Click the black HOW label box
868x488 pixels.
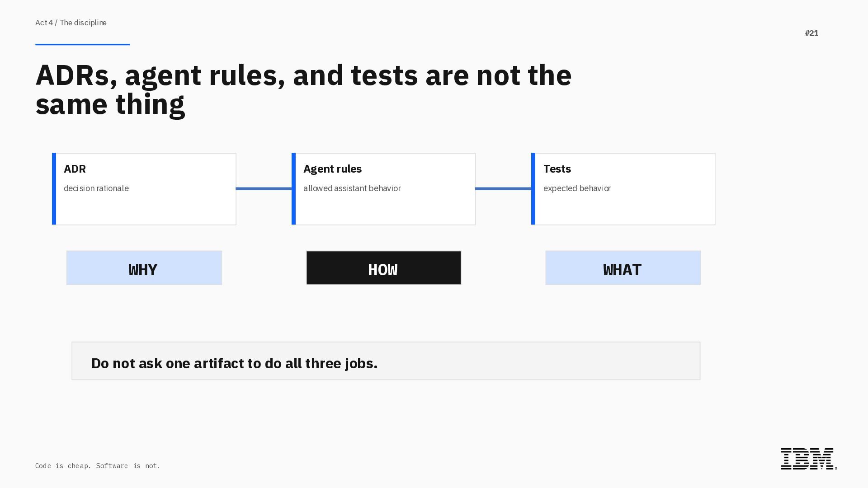click(383, 268)
